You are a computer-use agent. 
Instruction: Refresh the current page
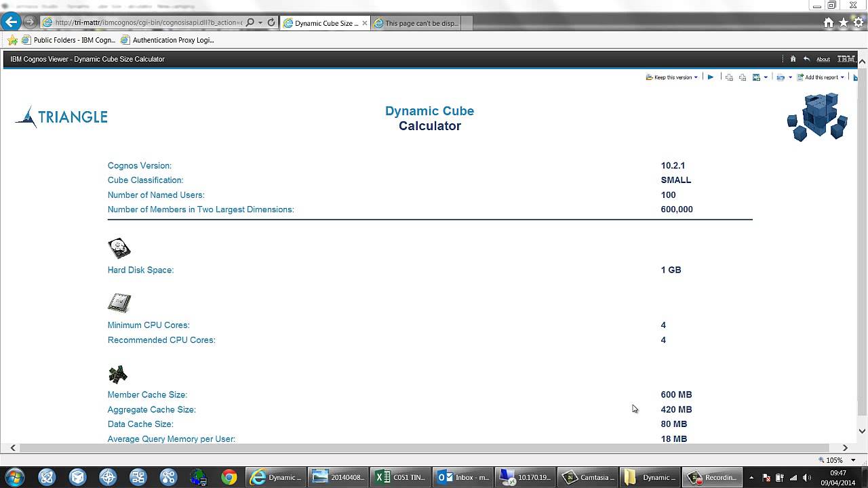pos(271,22)
